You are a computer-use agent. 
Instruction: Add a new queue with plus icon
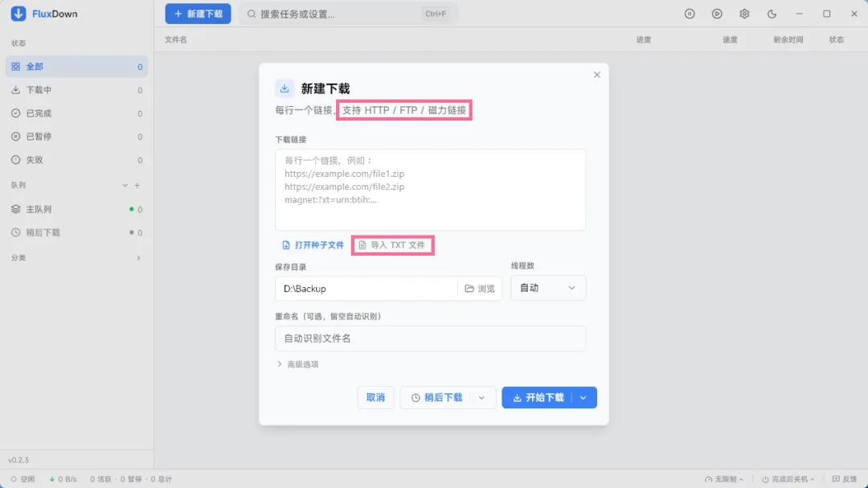tap(137, 185)
